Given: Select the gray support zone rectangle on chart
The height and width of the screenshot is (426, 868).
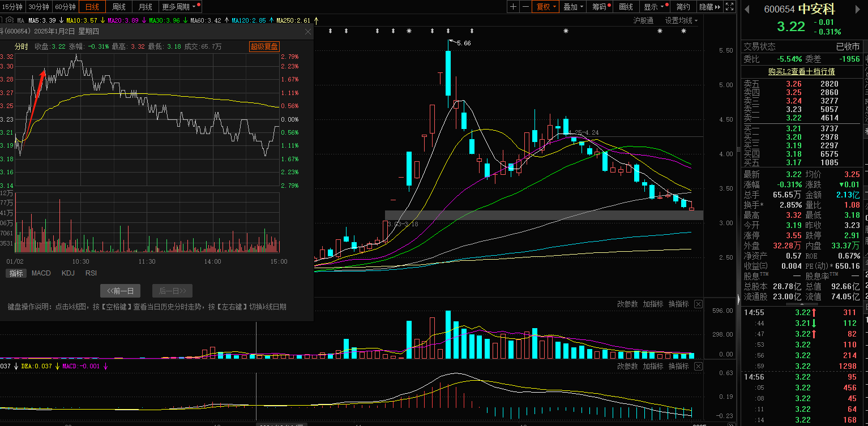Looking at the screenshot, I should coord(544,215).
